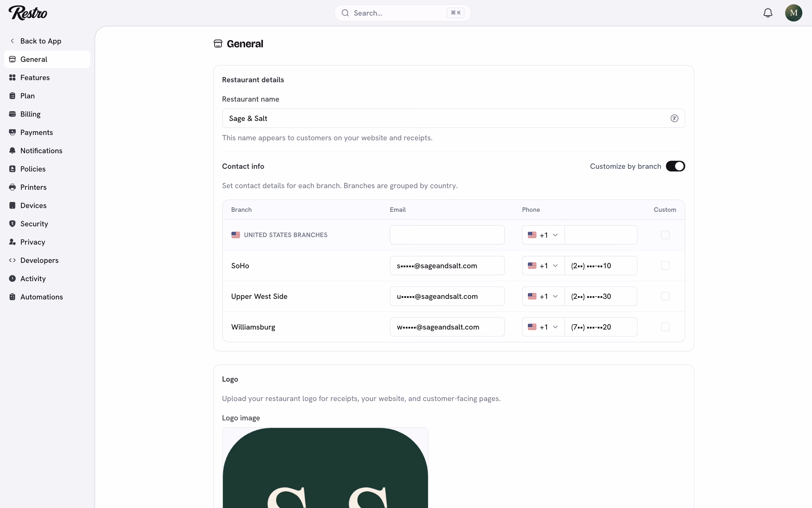Click the Activity clock icon

point(12,278)
